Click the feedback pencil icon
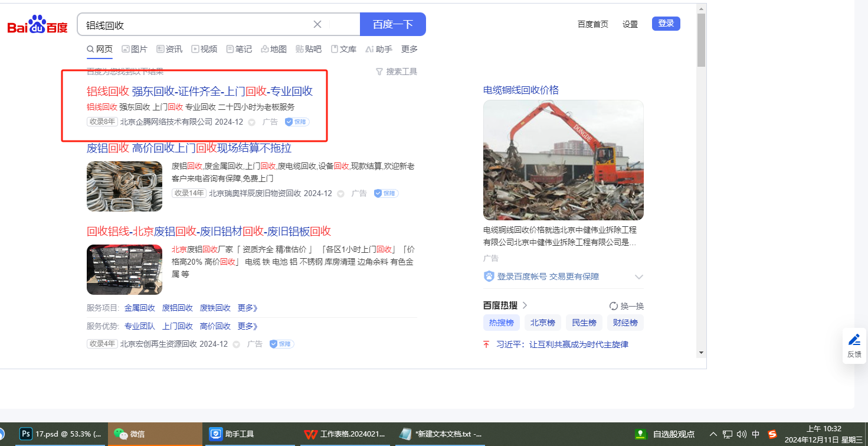868x446 pixels. coord(854,340)
